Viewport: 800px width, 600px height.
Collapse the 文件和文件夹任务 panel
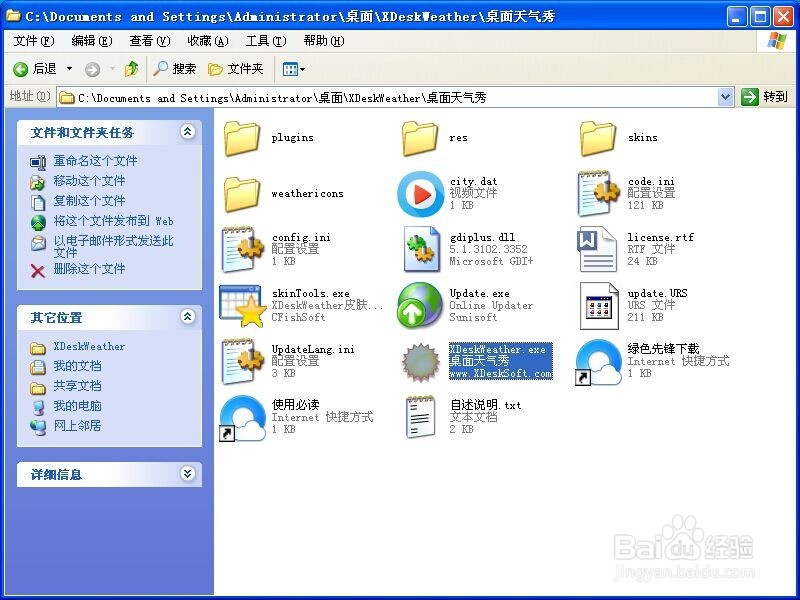pos(188,132)
